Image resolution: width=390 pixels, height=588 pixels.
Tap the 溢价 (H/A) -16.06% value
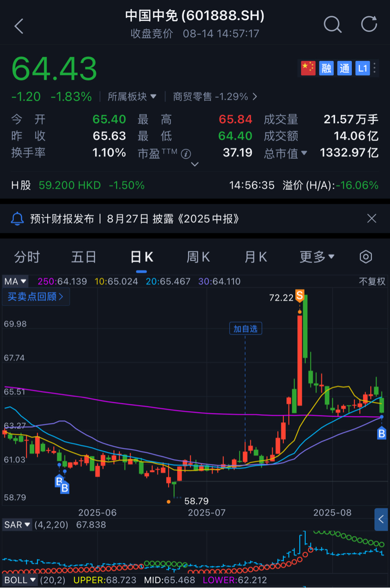click(x=357, y=185)
